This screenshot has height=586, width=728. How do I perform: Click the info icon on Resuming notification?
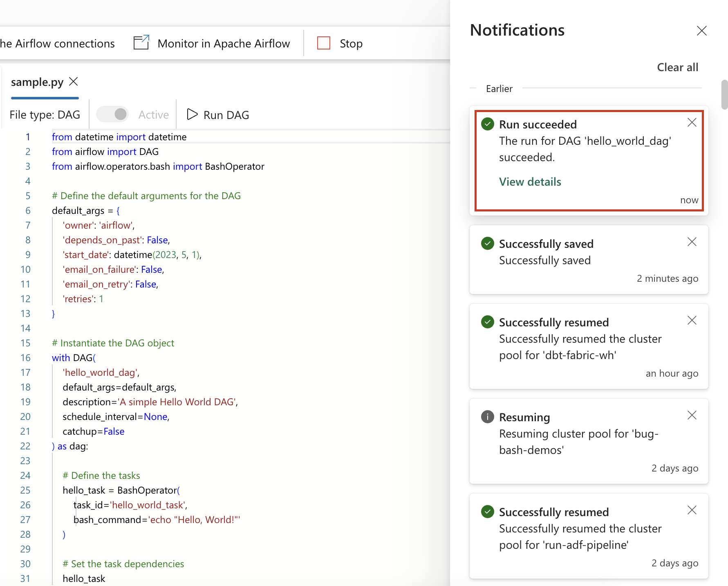487,417
